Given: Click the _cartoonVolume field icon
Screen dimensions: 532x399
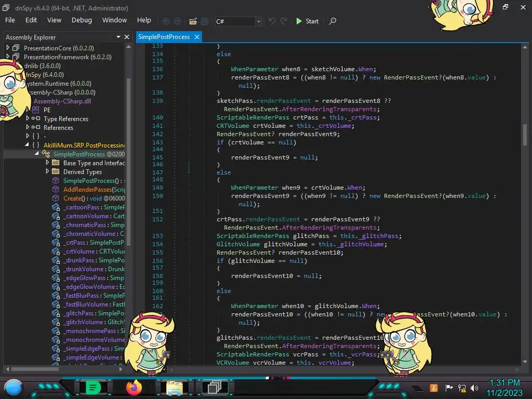Looking at the screenshot, I should pos(56,216).
